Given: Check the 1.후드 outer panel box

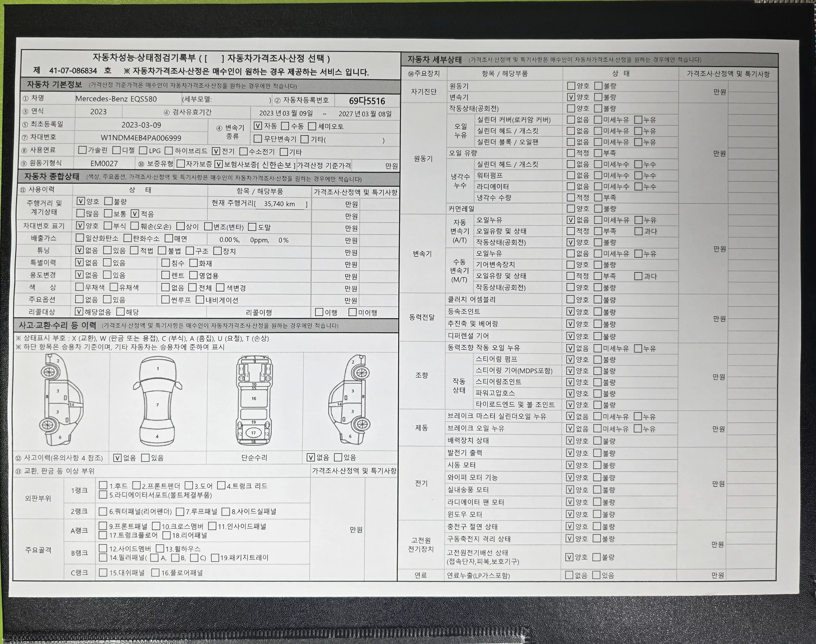Looking at the screenshot, I should coord(103,485).
